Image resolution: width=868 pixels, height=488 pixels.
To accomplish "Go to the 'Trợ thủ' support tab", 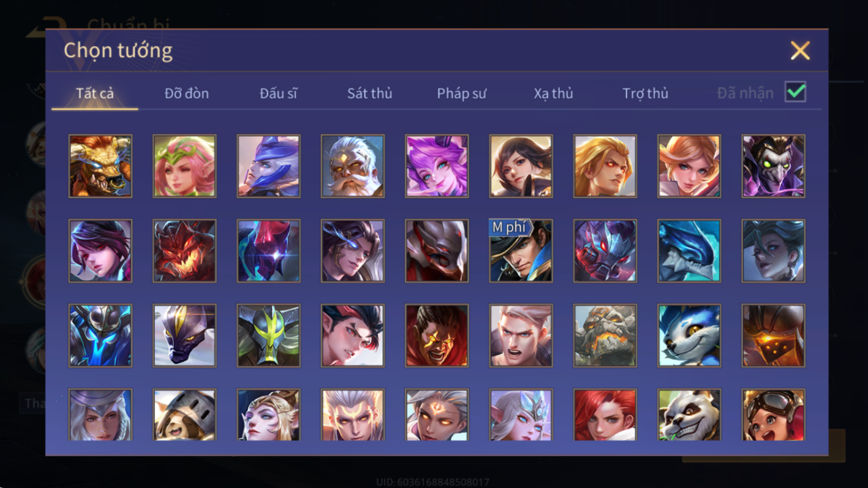I will coord(646,93).
